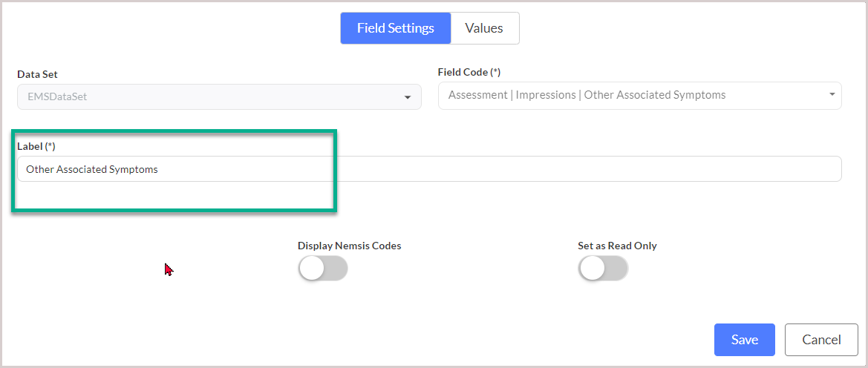
Task: Open the Data Set dropdown arrow
Action: (408, 97)
